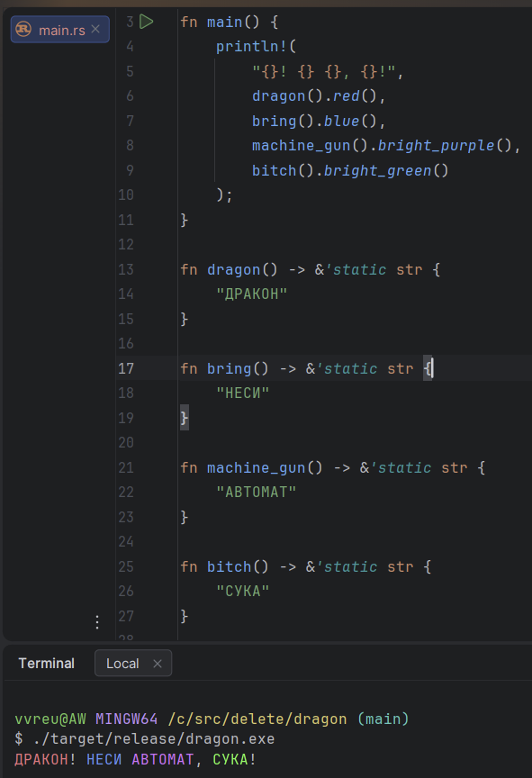Click line number 17 in the gutter
Image resolution: width=532 pixels, height=778 pixels.
tap(126, 368)
